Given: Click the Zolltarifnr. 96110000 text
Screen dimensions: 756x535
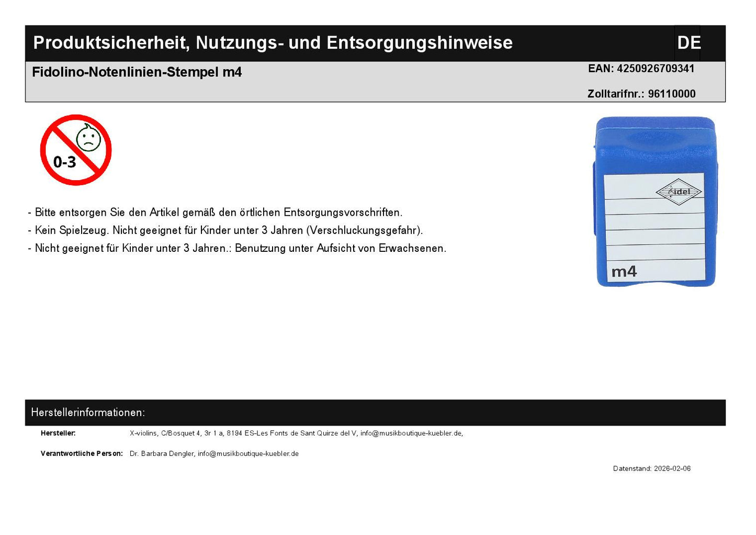Looking at the screenshot, I should pos(641,94).
